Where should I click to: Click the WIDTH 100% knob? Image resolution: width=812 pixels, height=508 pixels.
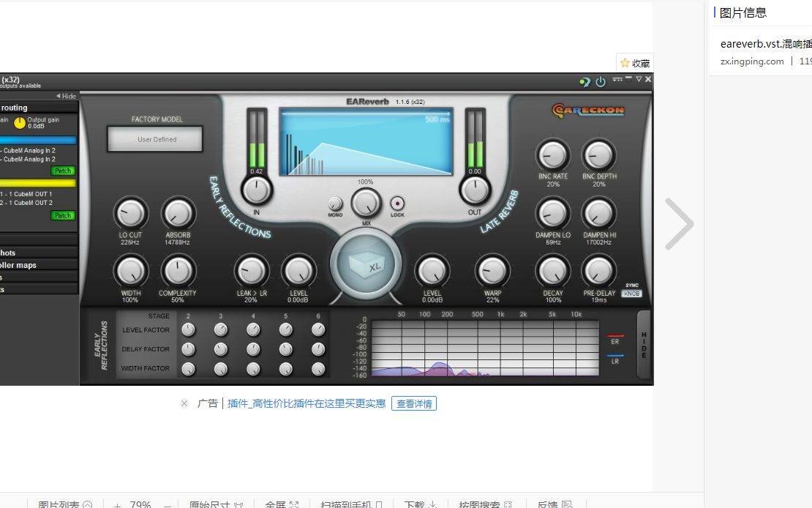[130, 271]
